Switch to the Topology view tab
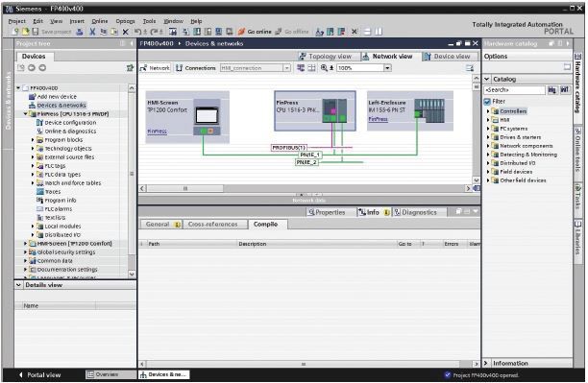This screenshot has width=588, height=383. click(326, 57)
